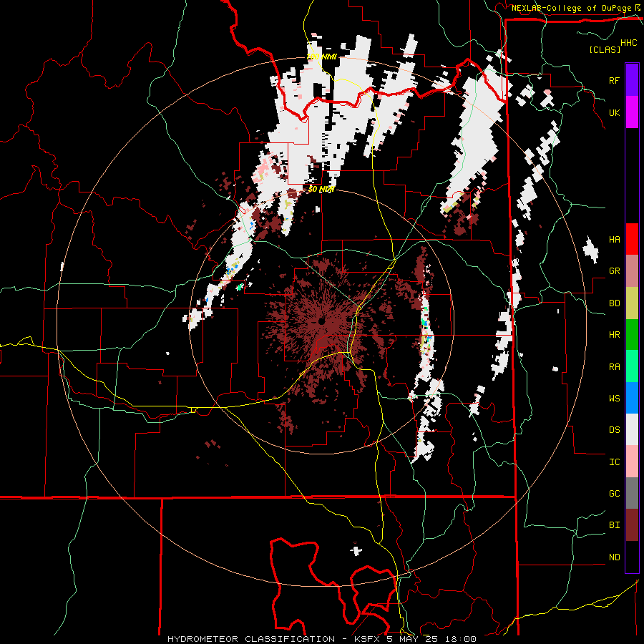Click the UK magenta legend swatch
This screenshot has height=644, width=644.
click(x=632, y=112)
